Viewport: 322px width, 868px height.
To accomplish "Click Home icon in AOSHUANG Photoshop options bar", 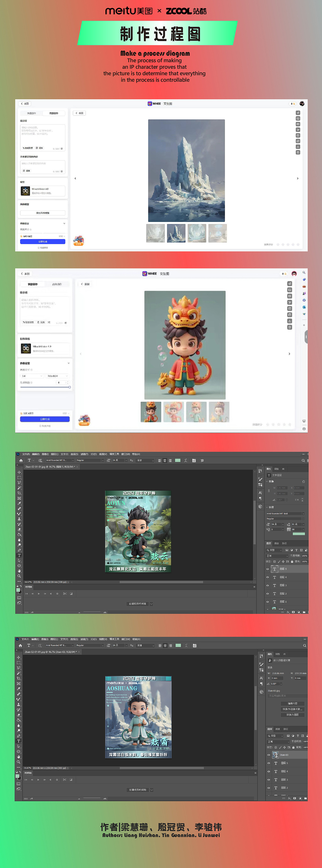I will tap(20, 646).
